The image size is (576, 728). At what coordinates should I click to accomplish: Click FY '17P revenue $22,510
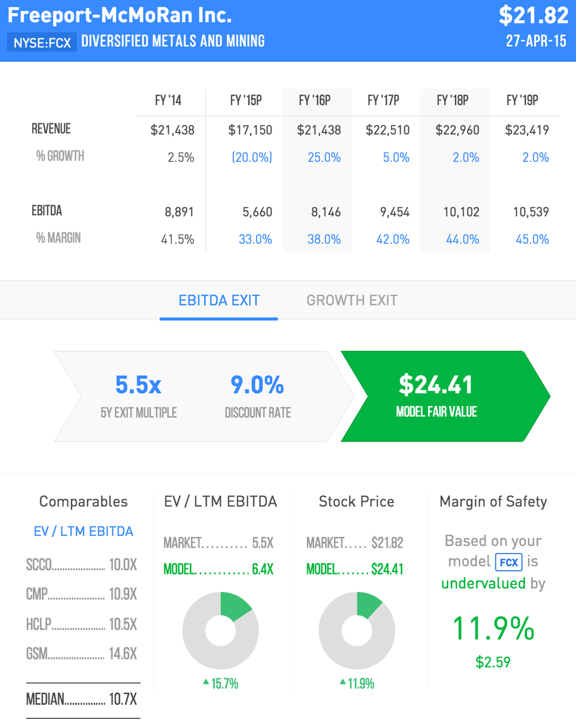[x=388, y=130]
